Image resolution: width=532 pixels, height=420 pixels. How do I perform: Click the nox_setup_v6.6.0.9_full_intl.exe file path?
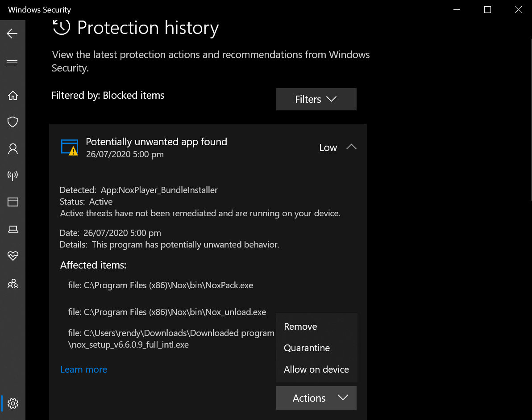pos(171,339)
